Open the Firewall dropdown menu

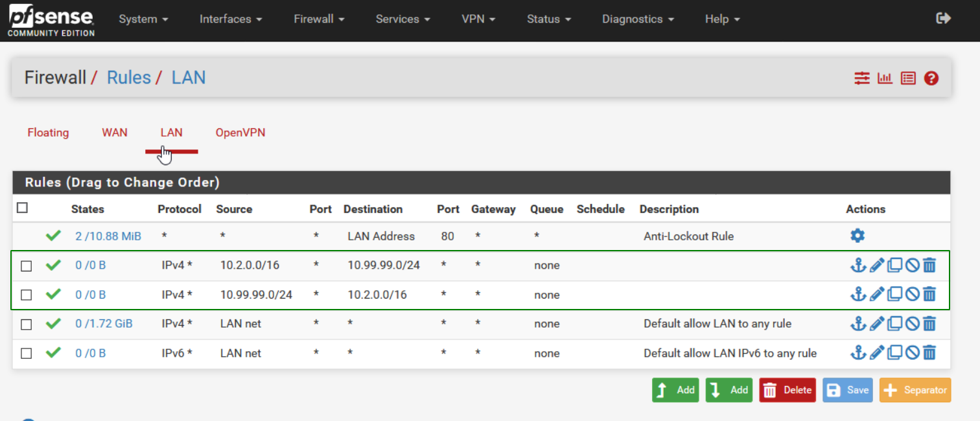click(x=319, y=19)
